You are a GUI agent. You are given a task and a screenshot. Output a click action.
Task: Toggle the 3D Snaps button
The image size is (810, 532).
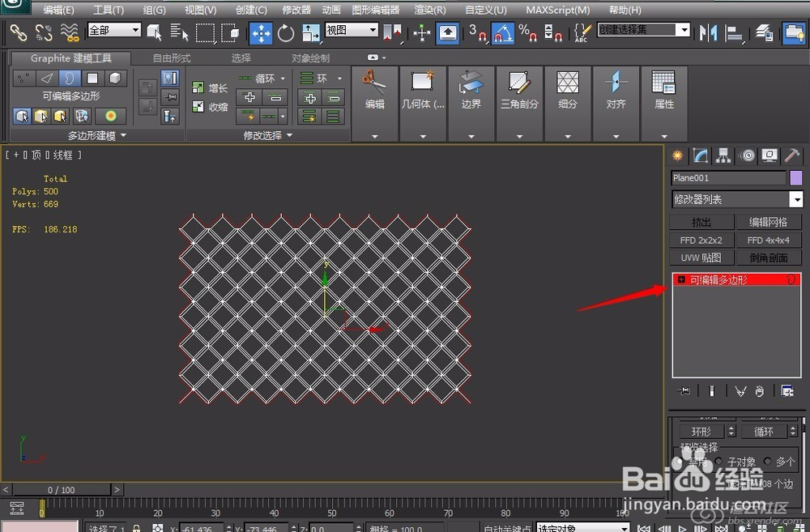[477, 33]
